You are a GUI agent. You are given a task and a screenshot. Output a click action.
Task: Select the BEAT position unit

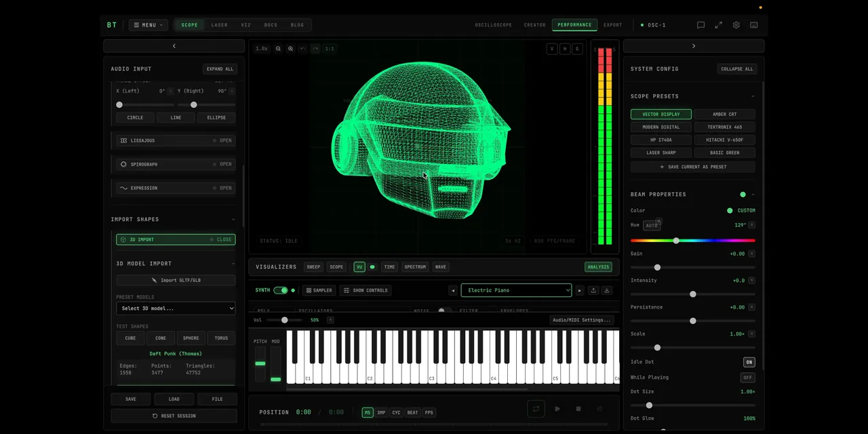pyautogui.click(x=412, y=412)
